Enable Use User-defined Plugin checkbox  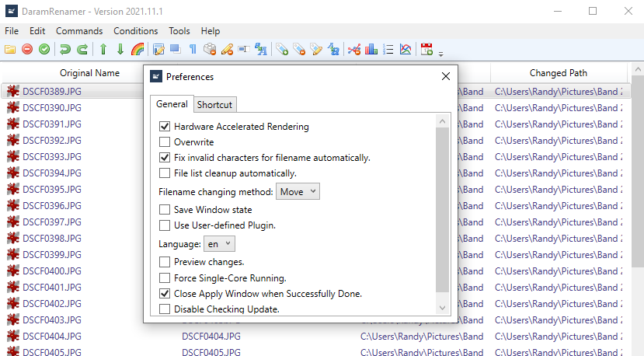pos(165,225)
